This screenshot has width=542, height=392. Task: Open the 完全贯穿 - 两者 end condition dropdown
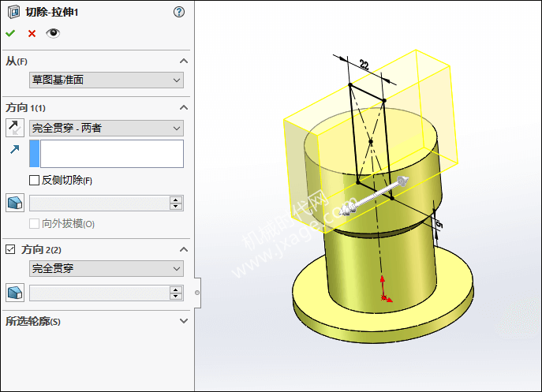(107, 129)
